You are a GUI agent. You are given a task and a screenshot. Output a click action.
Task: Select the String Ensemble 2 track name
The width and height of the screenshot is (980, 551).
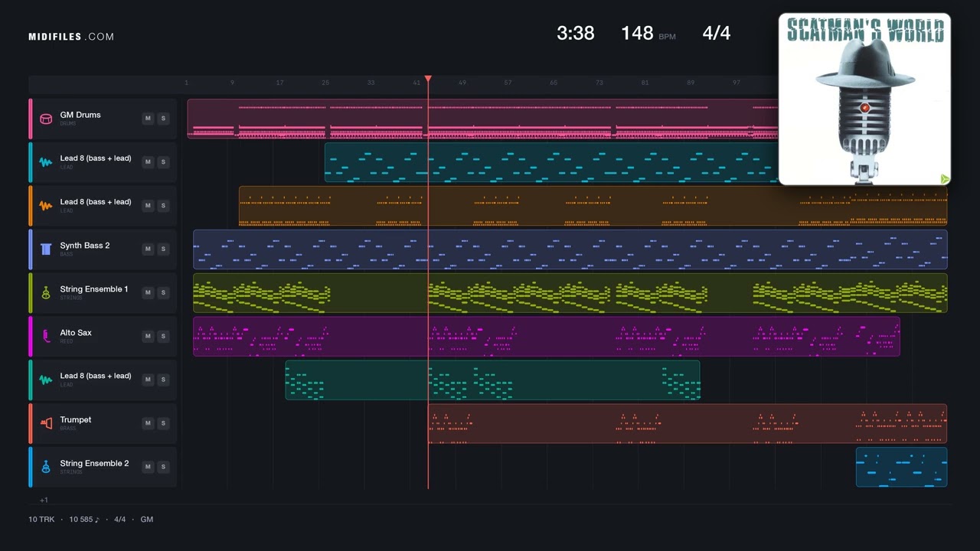(x=94, y=463)
